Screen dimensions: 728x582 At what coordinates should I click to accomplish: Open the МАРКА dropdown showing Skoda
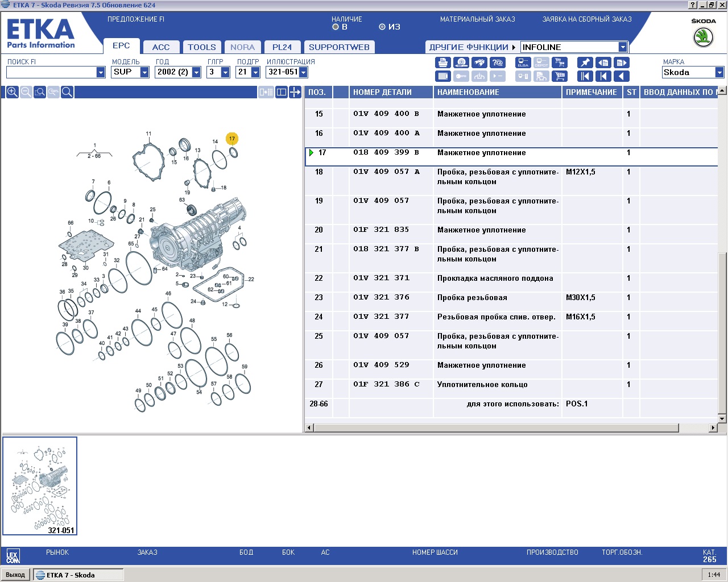click(x=719, y=72)
